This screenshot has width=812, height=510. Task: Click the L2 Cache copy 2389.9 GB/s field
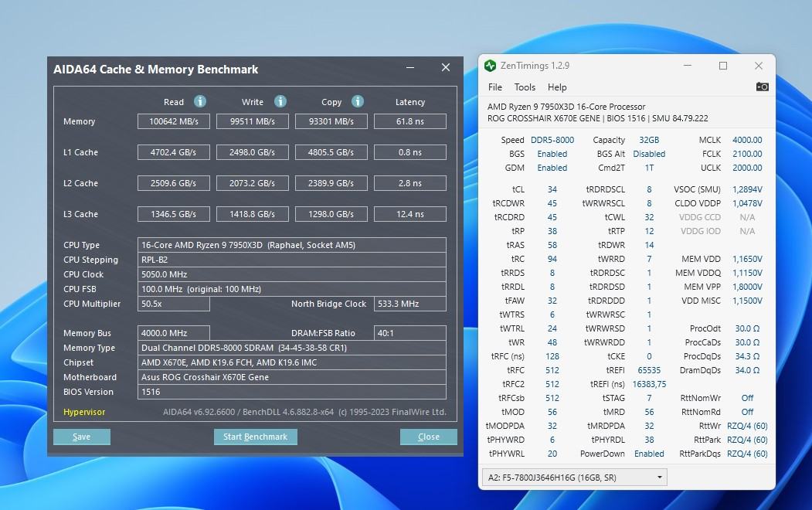[331, 183]
